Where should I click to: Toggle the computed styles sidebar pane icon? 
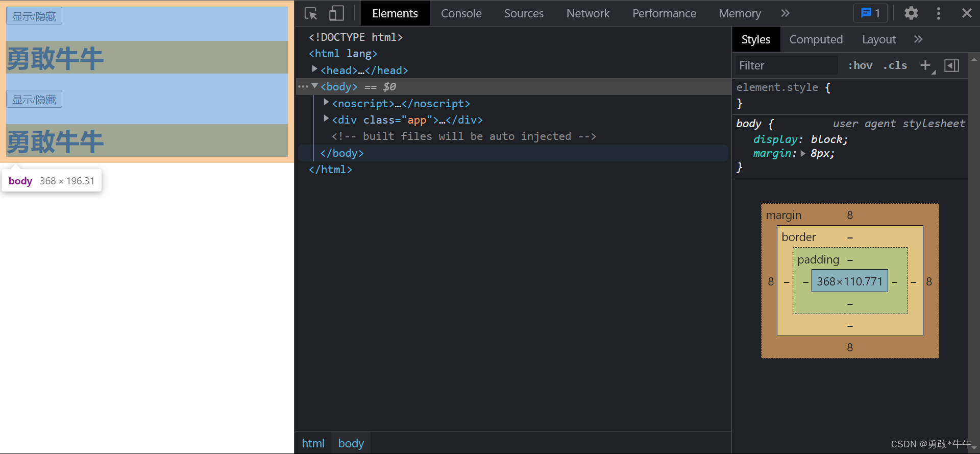[x=951, y=65]
